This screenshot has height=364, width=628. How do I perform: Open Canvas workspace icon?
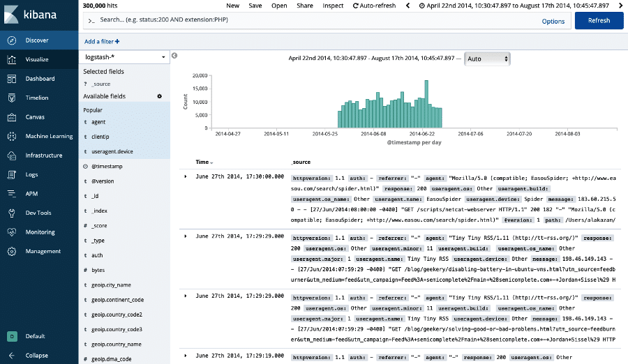click(x=13, y=117)
